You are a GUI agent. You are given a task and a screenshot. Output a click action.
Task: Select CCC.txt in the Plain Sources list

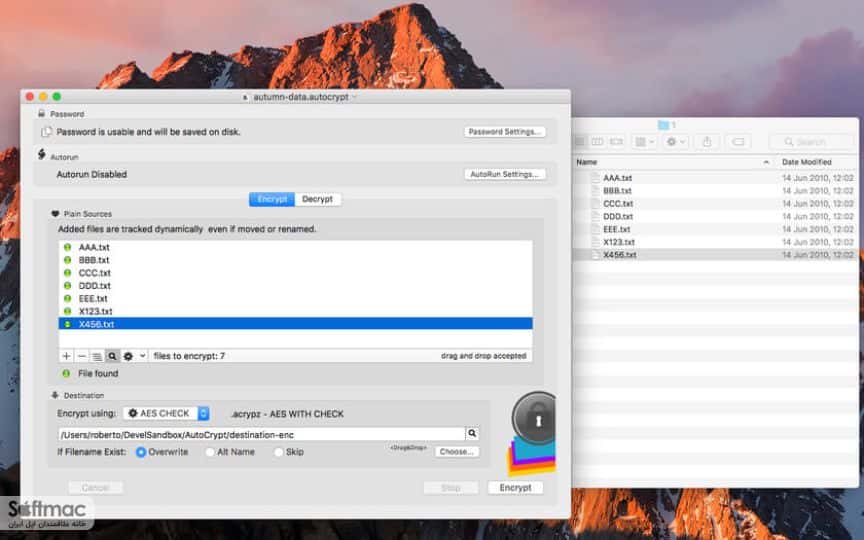click(x=295, y=273)
